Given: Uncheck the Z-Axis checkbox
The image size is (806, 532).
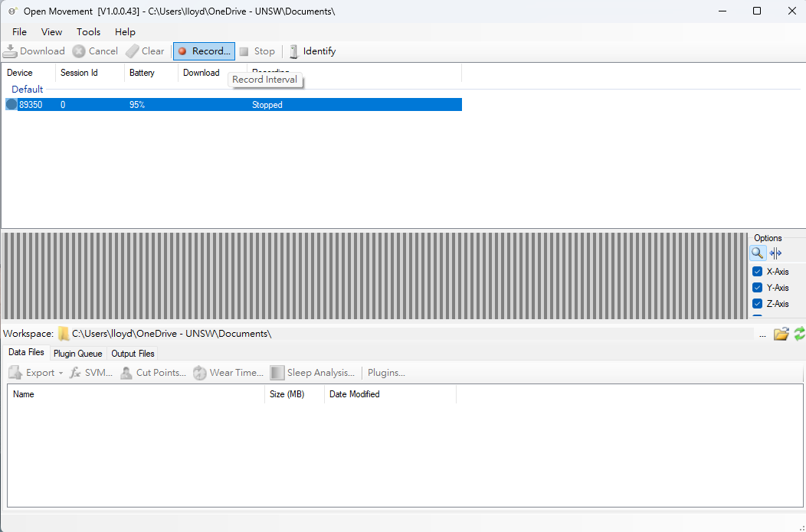Looking at the screenshot, I should (757, 303).
